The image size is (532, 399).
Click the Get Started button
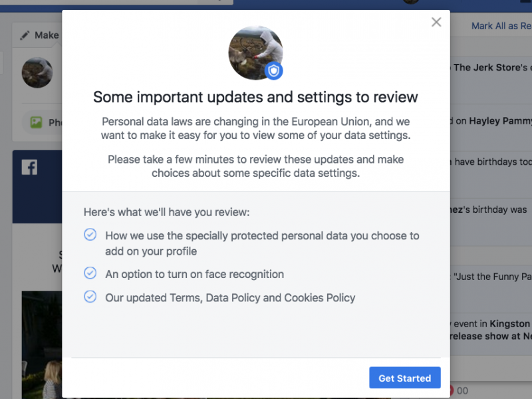tap(405, 378)
